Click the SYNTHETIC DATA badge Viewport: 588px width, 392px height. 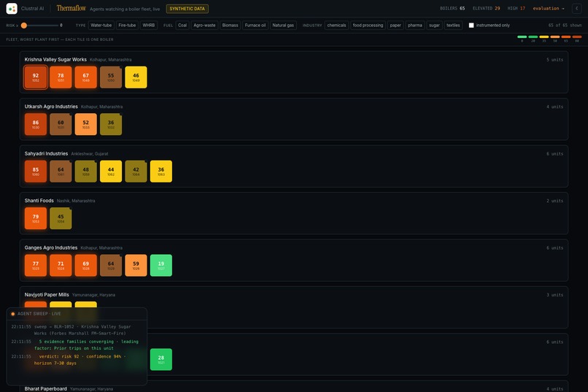(187, 9)
